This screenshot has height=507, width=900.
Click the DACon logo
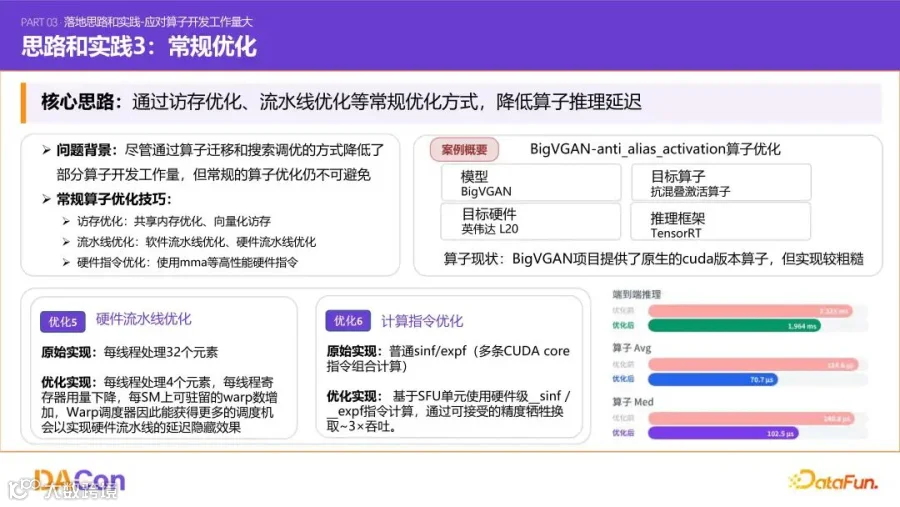[80, 481]
